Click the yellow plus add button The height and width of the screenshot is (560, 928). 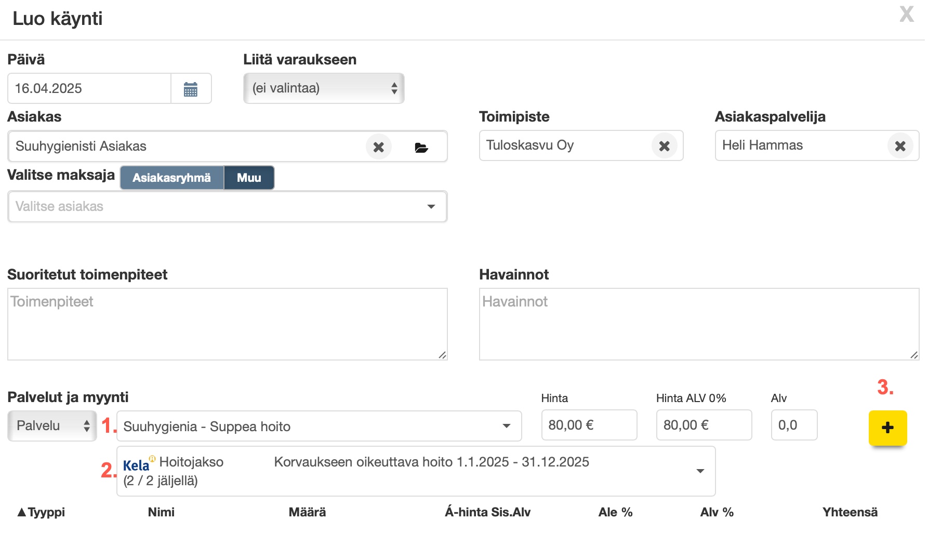click(887, 428)
